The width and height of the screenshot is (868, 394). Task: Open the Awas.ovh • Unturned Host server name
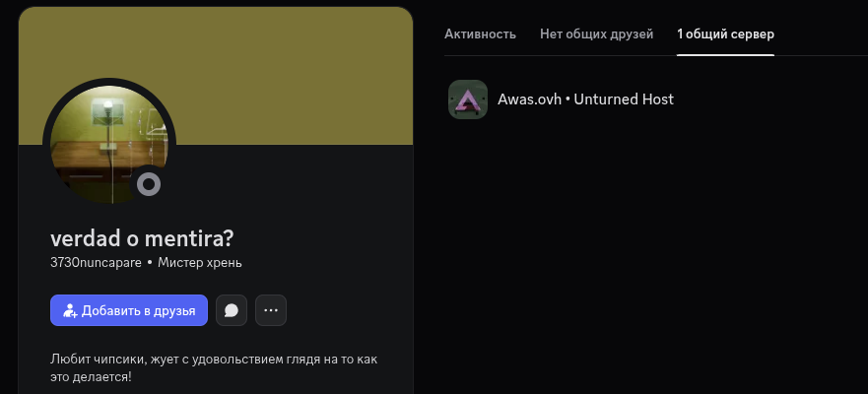(585, 99)
